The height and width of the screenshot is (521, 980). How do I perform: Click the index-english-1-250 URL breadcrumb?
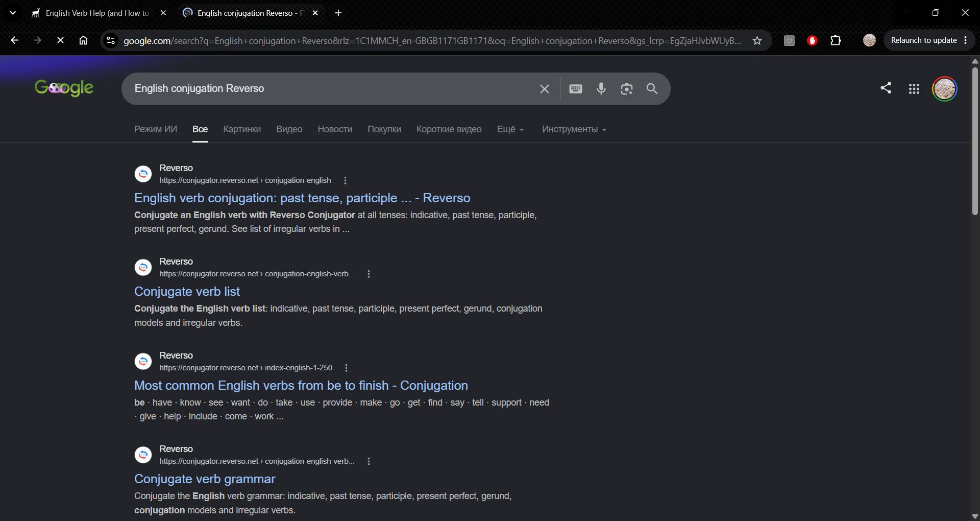tap(246, 368)
